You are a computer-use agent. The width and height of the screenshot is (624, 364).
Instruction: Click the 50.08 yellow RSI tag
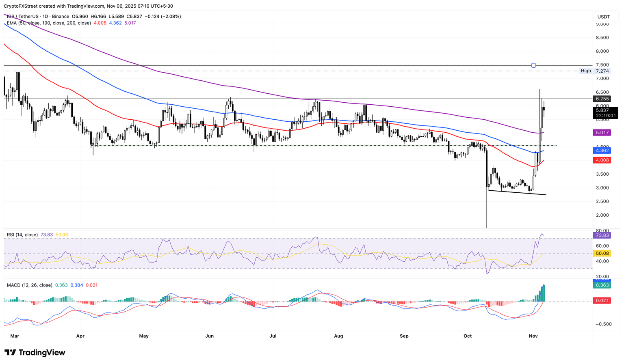click(x=602, y=253)
